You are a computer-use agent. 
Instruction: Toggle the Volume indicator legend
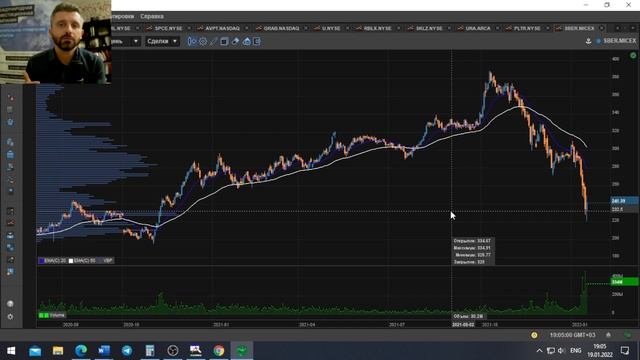pyautogui.click(x=52, y=315)
